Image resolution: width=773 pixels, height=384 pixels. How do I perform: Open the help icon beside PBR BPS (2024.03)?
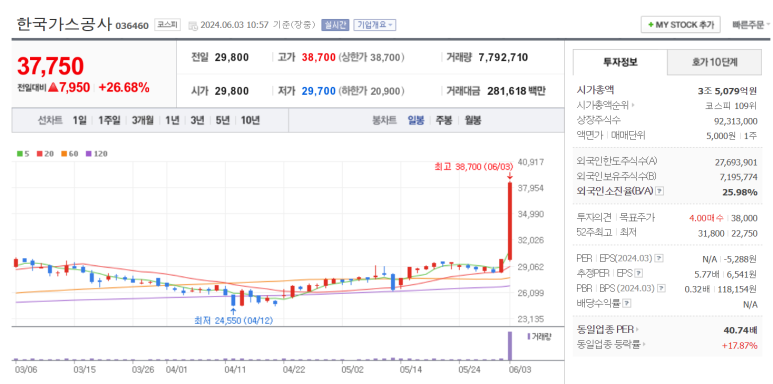point(662,288)
